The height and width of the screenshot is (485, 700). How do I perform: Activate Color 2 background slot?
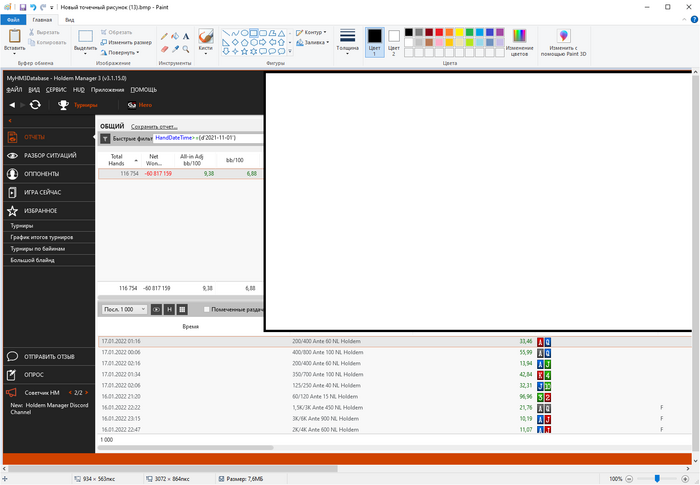point(394,42)
